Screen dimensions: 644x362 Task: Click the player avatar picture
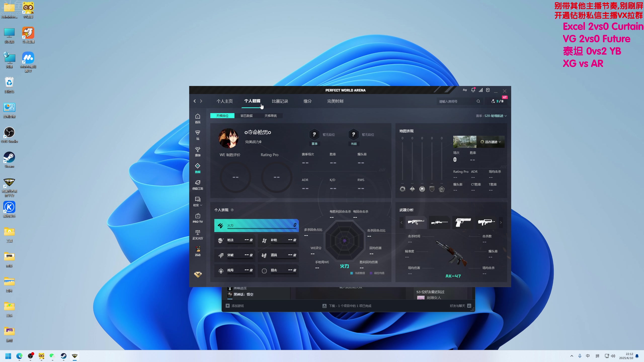[228, 138]
